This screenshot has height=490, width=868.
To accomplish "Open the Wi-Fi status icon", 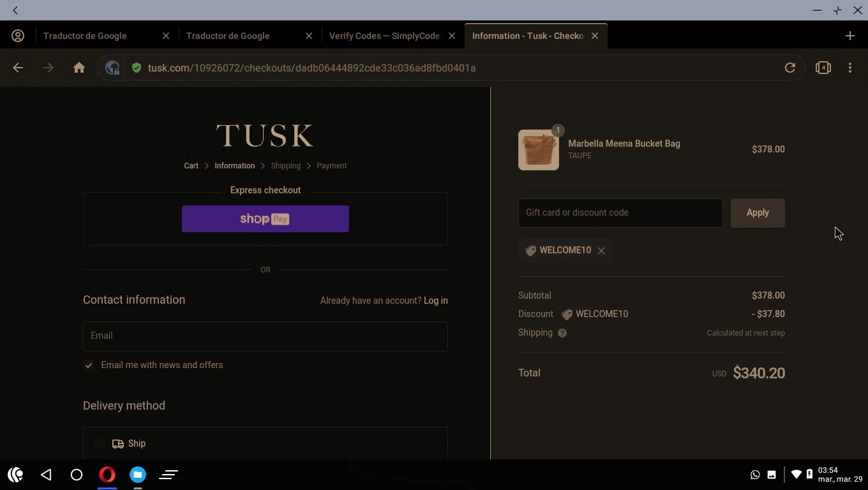I will tap(796, 475).
